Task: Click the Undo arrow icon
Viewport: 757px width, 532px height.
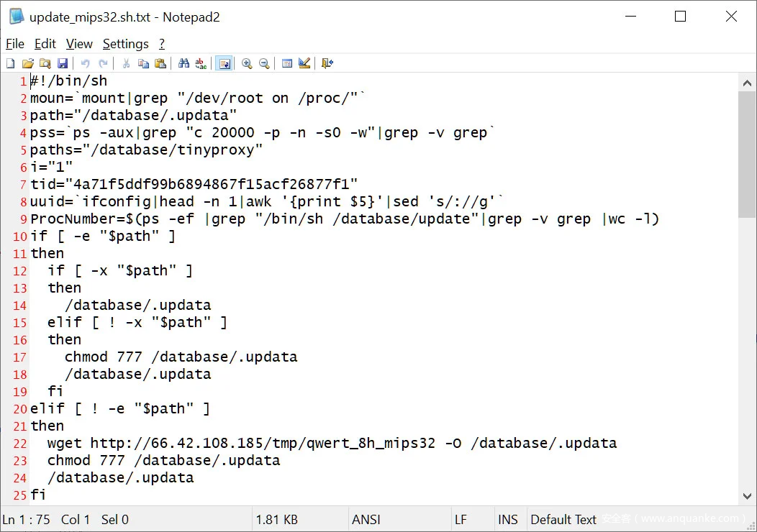Action: point(86,63)
